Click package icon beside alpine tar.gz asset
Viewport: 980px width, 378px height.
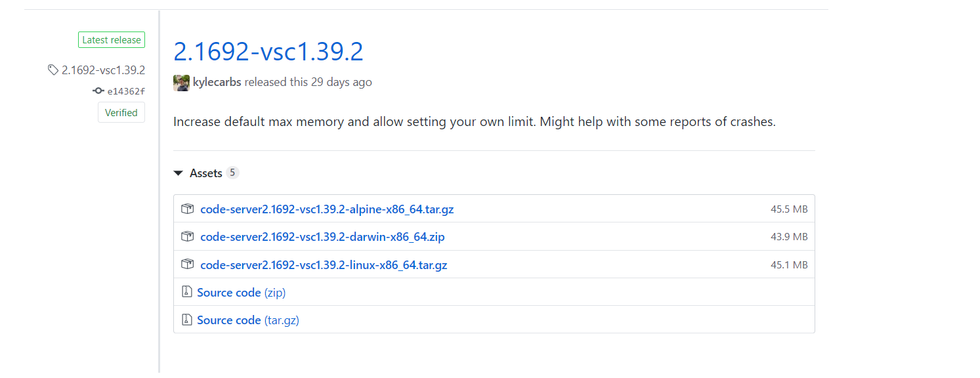[x=188, y=209]
